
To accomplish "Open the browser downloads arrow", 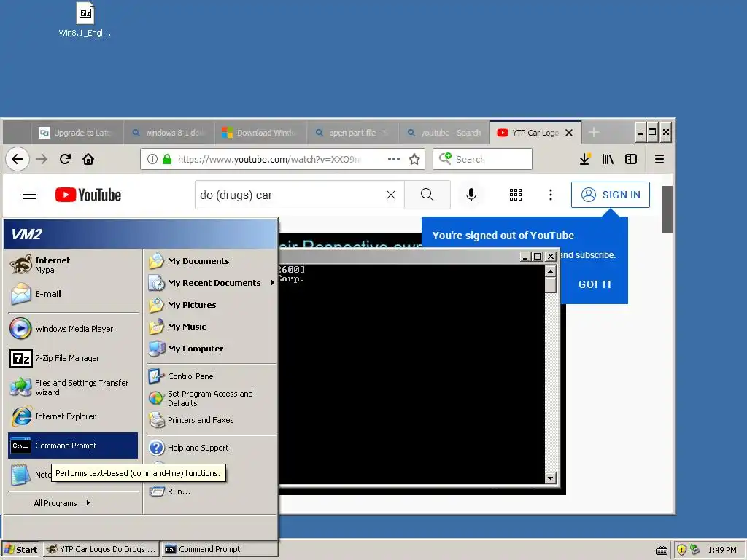I will tap(584, 159).
